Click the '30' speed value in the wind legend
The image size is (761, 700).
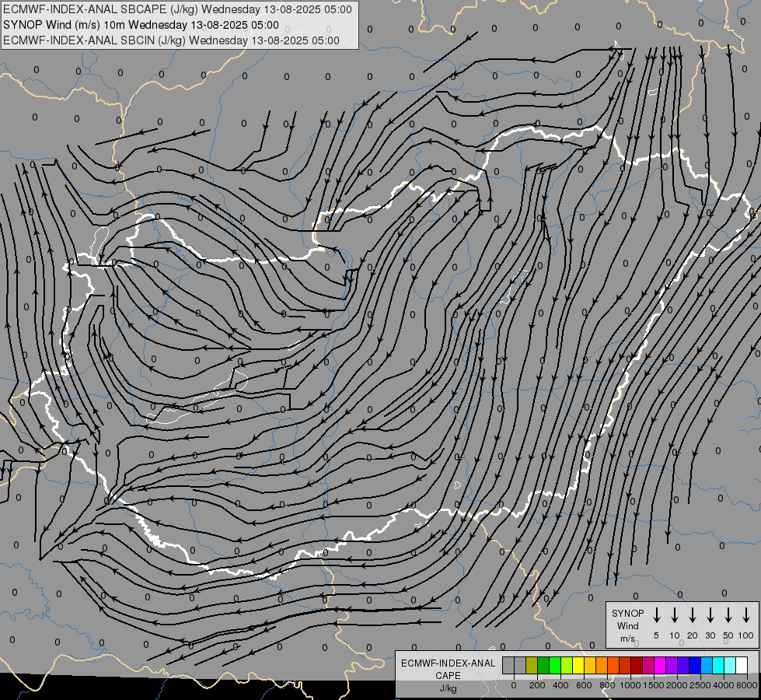click(710, 635)
